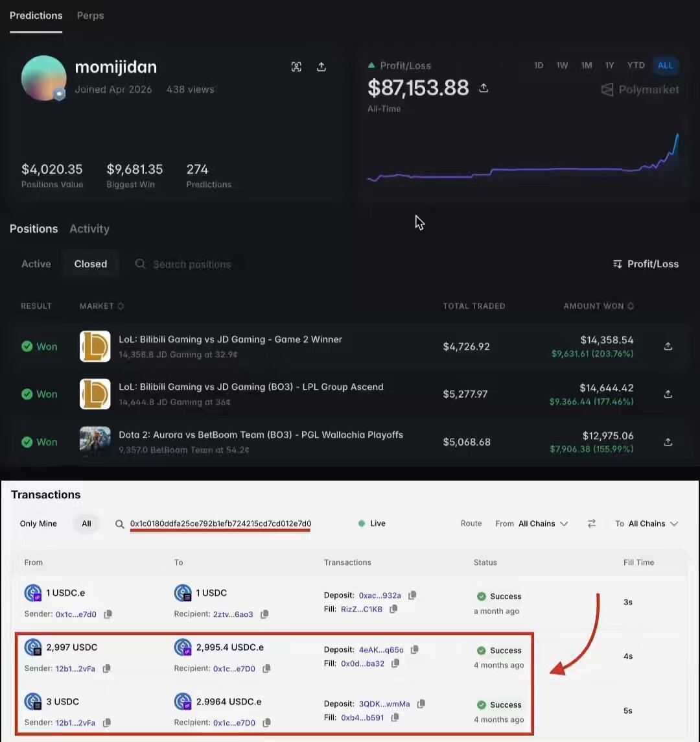Select the 1W chart range

562,66
